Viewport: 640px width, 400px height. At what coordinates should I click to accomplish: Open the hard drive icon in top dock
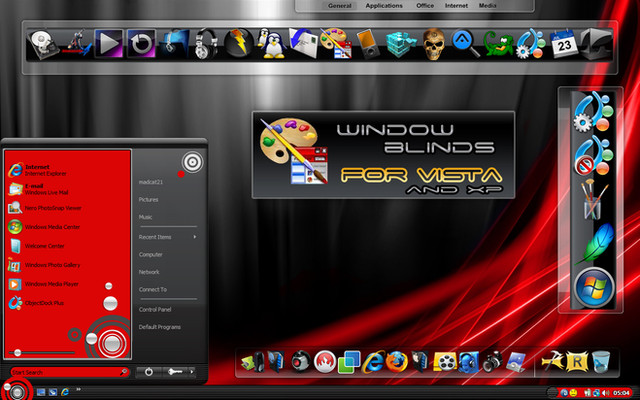click(x=42, y=44)
